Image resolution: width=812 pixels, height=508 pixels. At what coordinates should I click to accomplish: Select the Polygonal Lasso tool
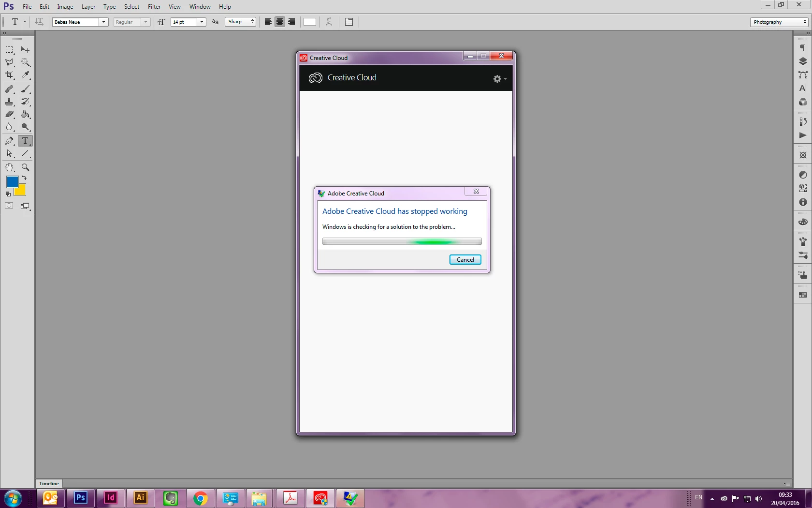pyautogui.click(x=9, y=62)
